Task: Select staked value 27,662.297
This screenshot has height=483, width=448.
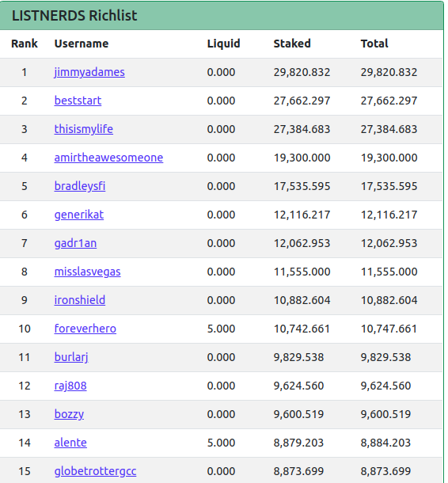Action: click(302, 101)
